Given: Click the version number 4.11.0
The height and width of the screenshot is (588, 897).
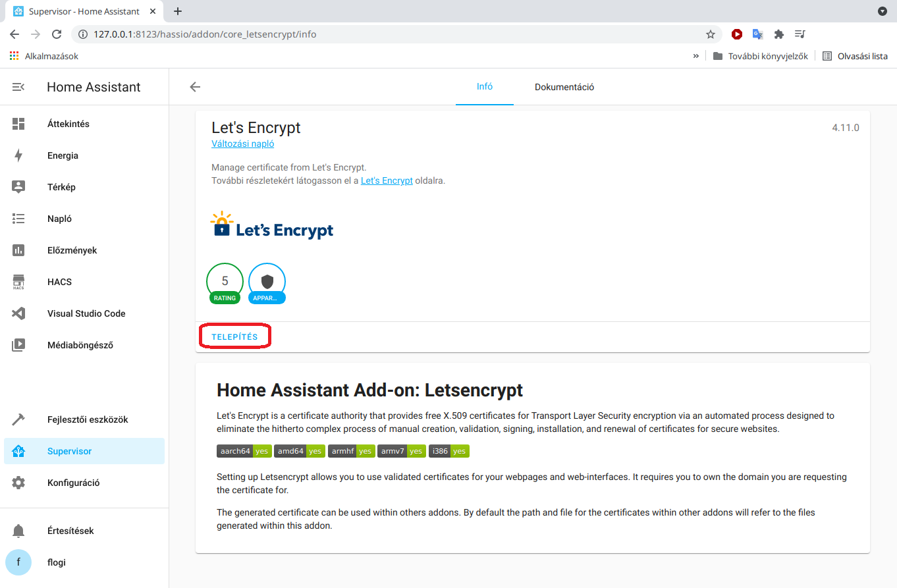Looking at the screenshot, I should pyautogui.click(x=846, y=128).
